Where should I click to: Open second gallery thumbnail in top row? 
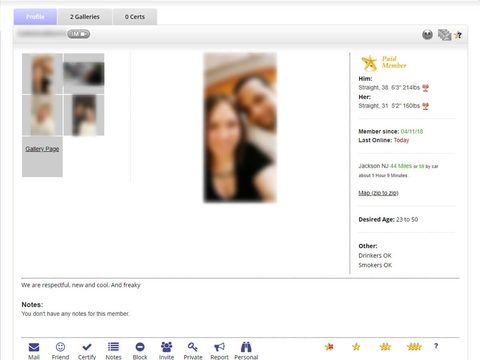[84, 74]
